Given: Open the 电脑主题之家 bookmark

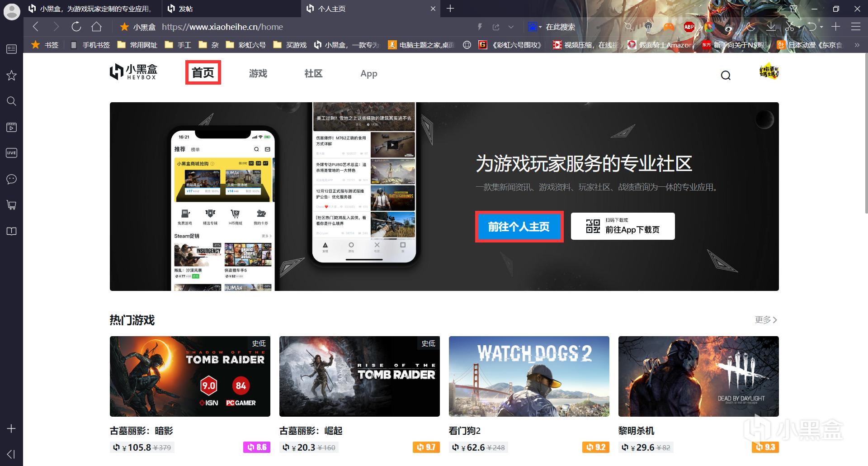Looking at the screenshot, I should click(421, 45).
